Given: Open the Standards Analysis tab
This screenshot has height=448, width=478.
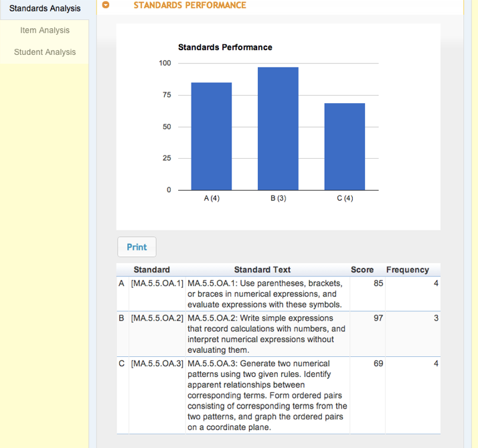Looking at the screenshot, I should [x=45, y=9].
